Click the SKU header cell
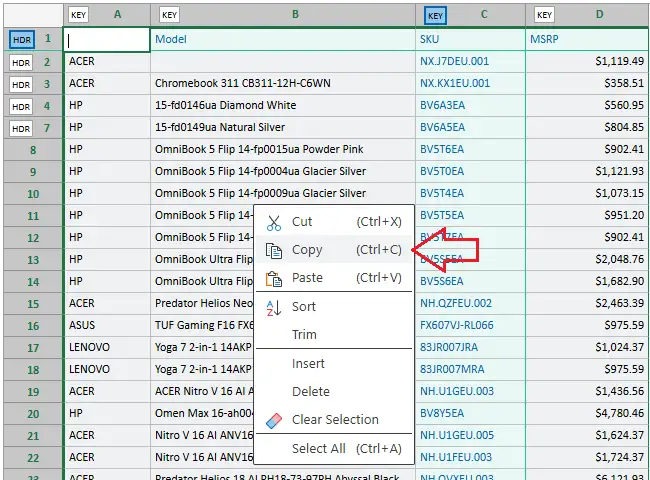The height and width of the screenshot is (480, 650). point(471,40)
